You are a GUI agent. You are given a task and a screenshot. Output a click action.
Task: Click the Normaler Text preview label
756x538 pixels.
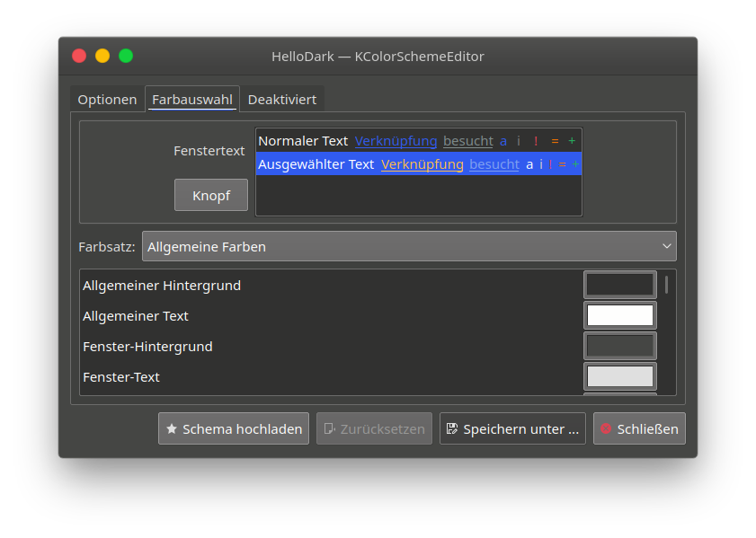point(303,141)
